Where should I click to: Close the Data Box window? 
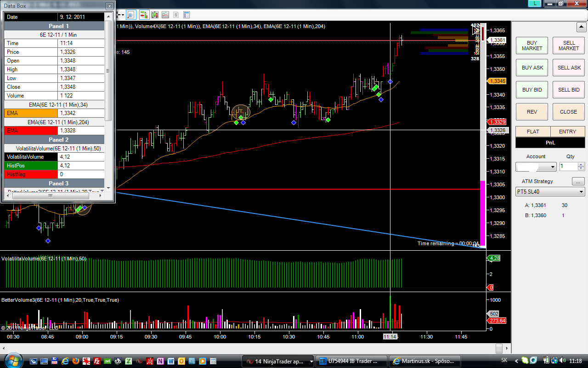tap(109, 6)
